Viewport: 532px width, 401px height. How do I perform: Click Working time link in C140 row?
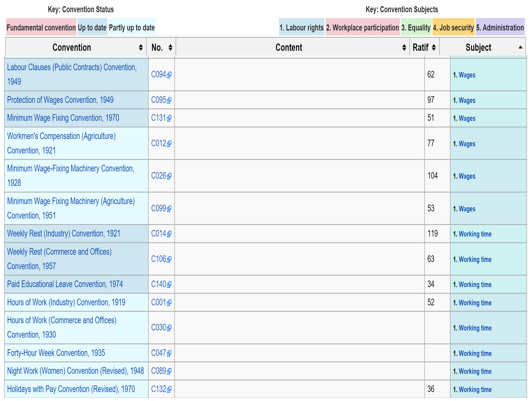tap(475, 285)
